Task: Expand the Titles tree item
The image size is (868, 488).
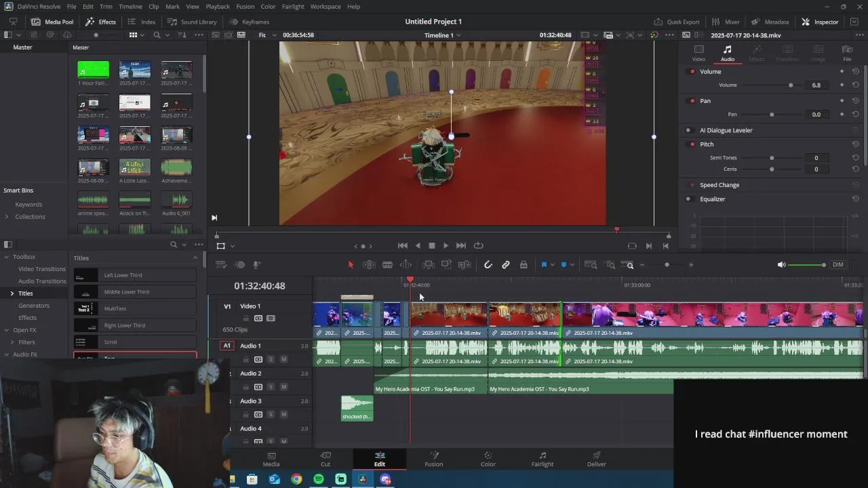Action: (x=12, y=293)
